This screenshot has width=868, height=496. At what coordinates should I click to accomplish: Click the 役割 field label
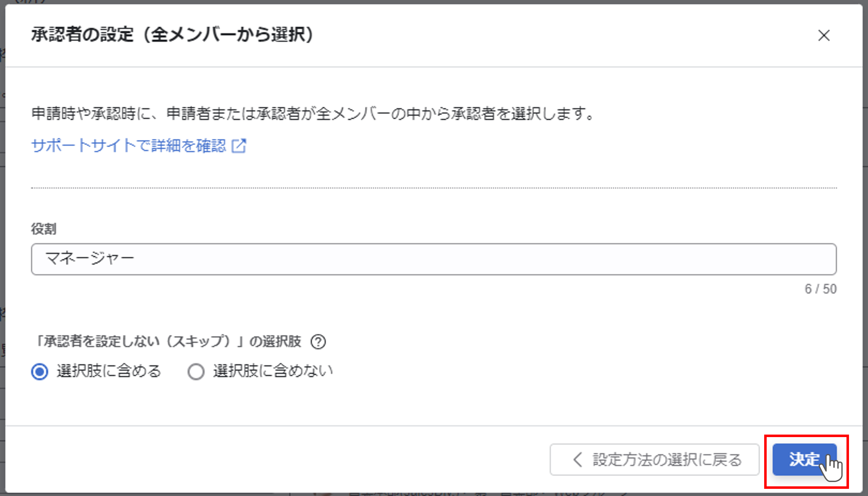pos(44,229)
